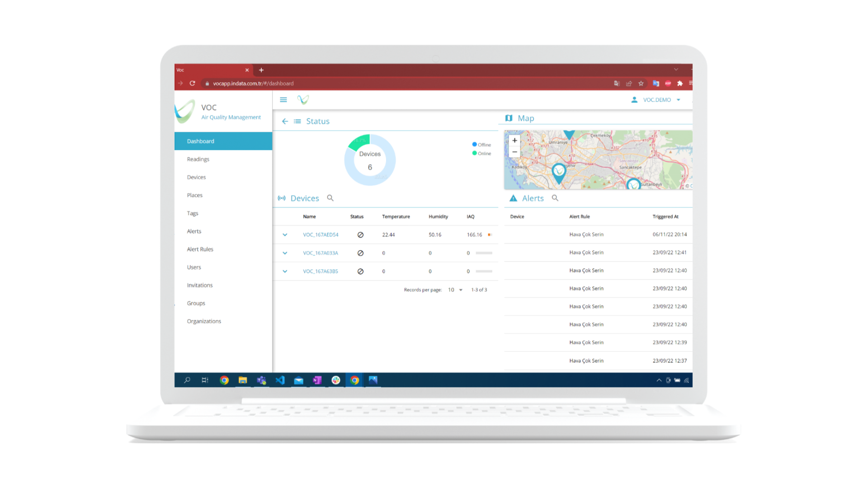Click the search icon next to Alerts
Viewport: 868px width, 488px height.
555,198
